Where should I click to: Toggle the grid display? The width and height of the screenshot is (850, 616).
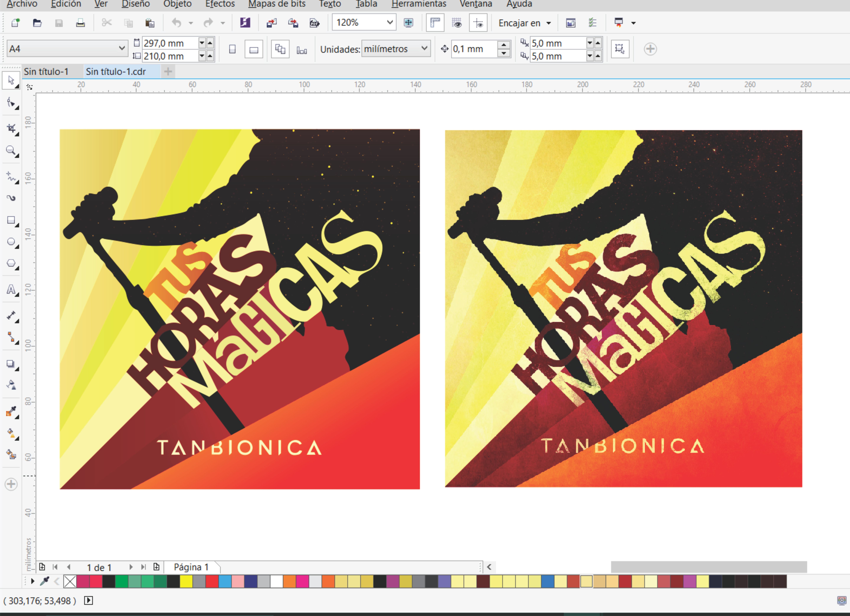tap(457, 23)
